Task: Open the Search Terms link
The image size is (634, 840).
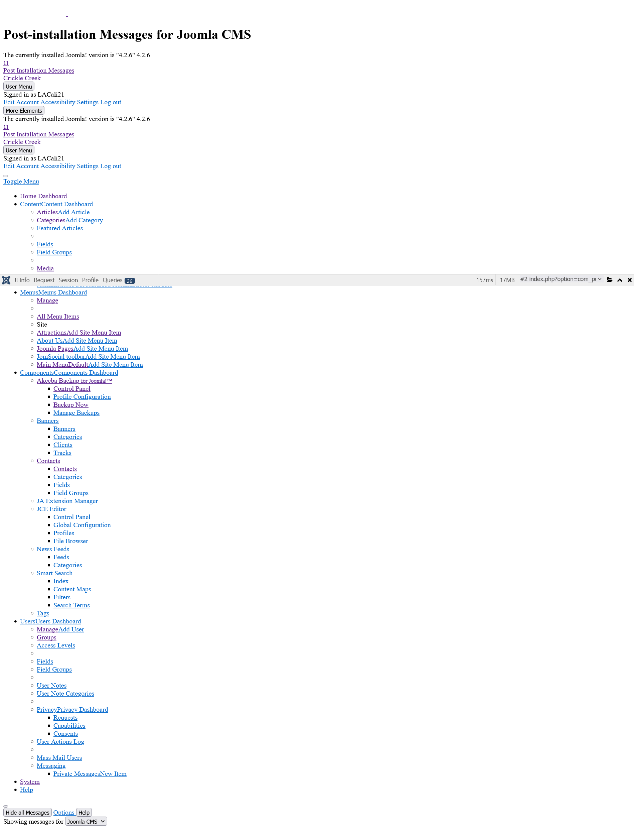Action: tap(71, 605)
